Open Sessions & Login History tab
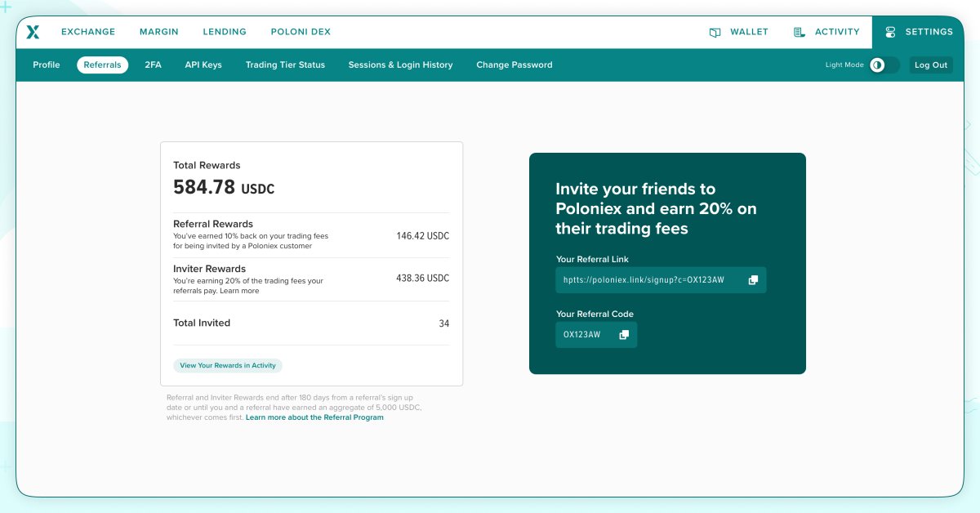980x513 pixels. 400,65
